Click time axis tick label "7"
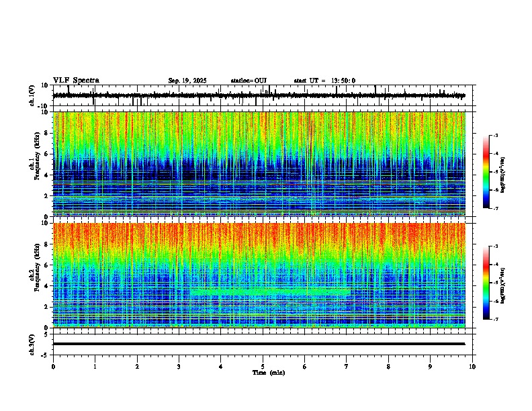 pyautogui.click(x=347, y=367)
